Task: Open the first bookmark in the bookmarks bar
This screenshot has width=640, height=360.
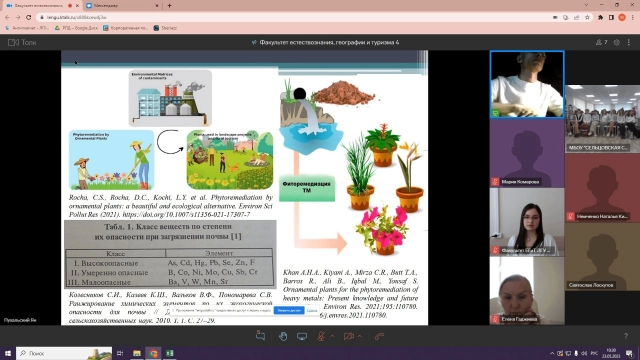Action: (27, 28)
